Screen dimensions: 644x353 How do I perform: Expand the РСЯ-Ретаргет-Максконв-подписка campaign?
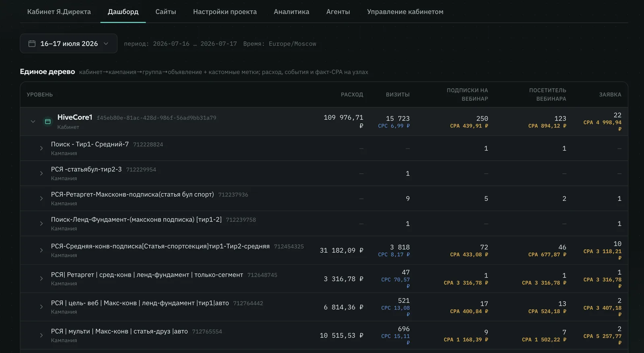click(x=41, y=198)
